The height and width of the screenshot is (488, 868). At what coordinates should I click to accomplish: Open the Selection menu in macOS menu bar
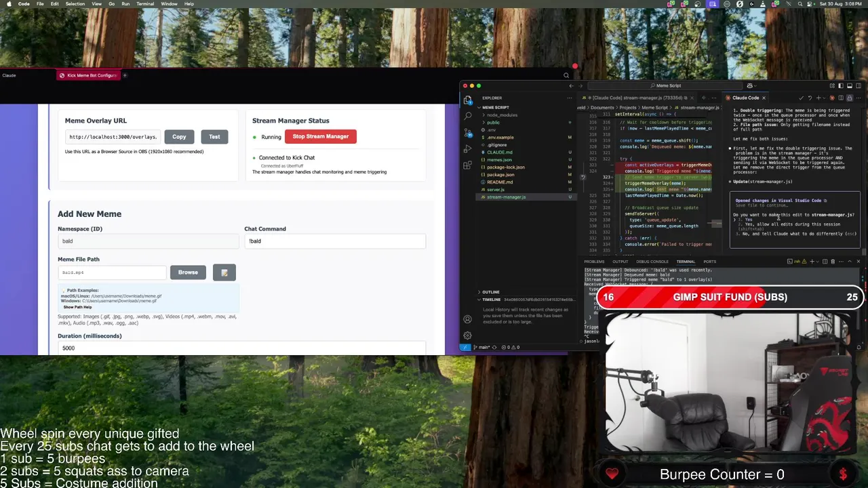tap(75, 4)
